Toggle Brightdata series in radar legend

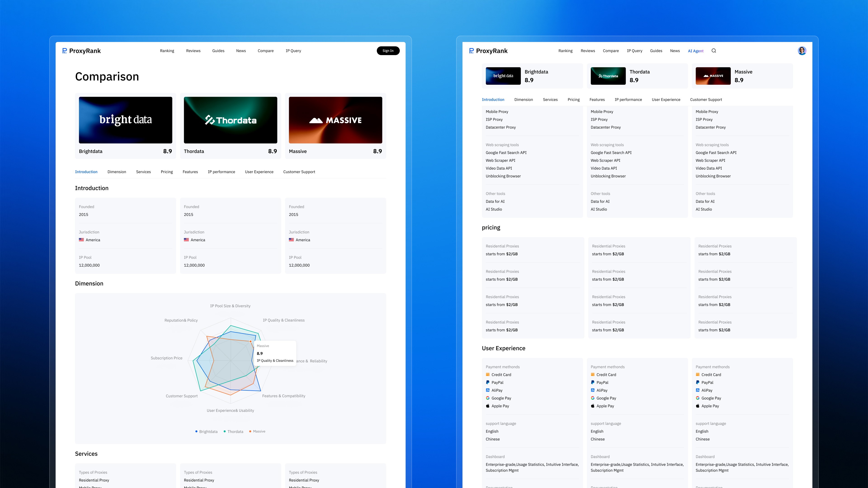click(x=206, y=432)
